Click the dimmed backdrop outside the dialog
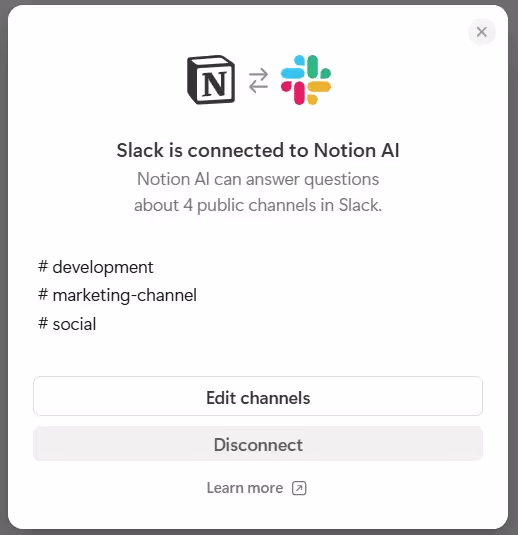This screenshot has width=518, height=535. click(x=3, y=268)
